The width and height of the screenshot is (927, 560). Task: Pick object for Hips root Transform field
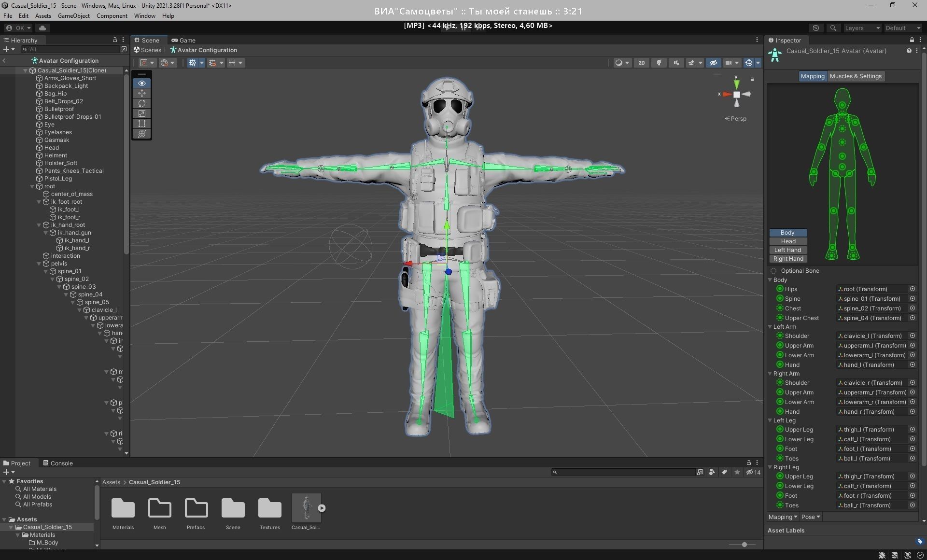pyautogui.click(x=912, y=289)
